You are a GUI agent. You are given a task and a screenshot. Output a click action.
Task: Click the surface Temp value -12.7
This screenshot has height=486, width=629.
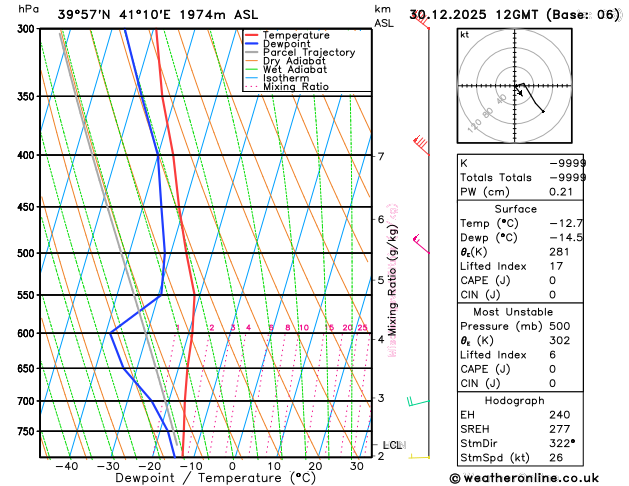click(x=566, y=223)
